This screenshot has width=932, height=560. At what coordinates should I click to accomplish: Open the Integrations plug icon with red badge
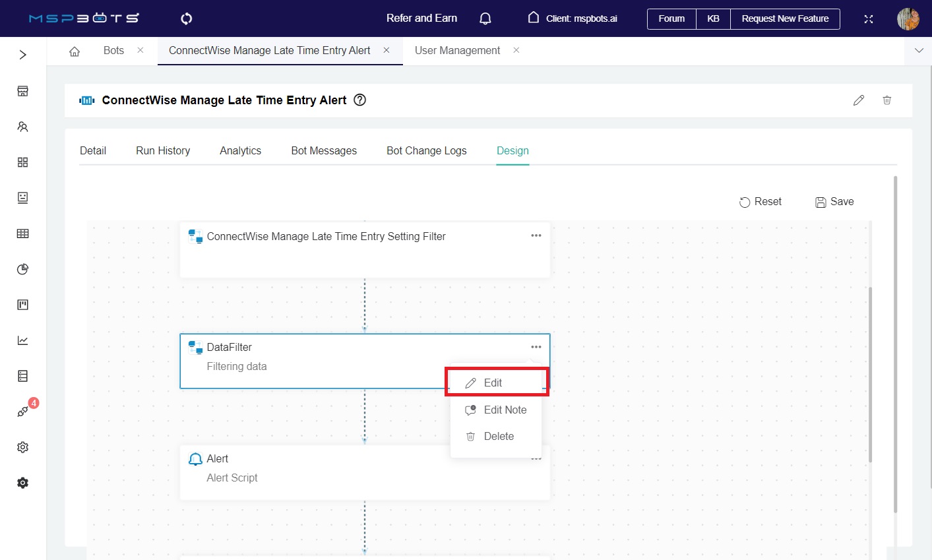coord(22,411)
